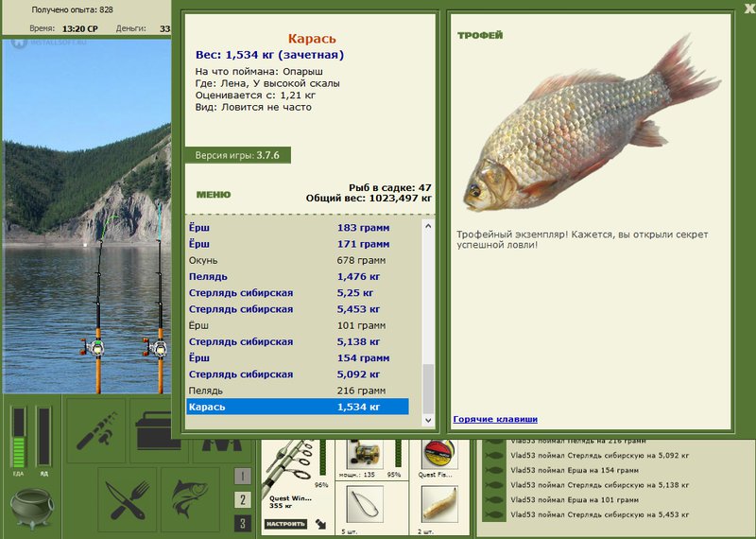Screen dimensions: 756x539
Task: Click the Где: Лена, У высокой скалы line
Action: 267,83
